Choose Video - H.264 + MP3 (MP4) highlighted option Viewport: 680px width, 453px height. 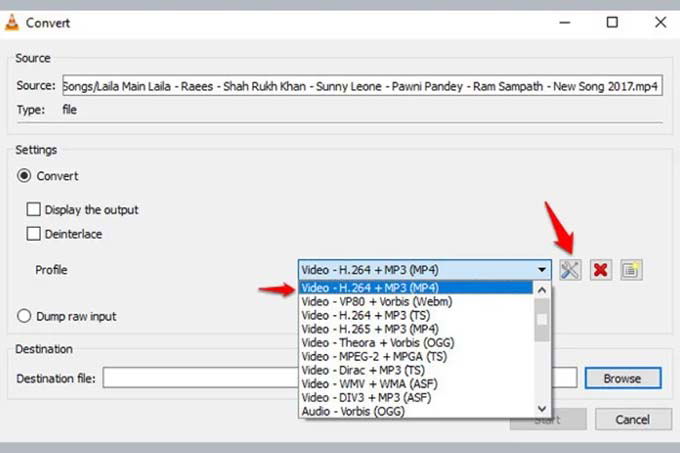click(415, 287)
